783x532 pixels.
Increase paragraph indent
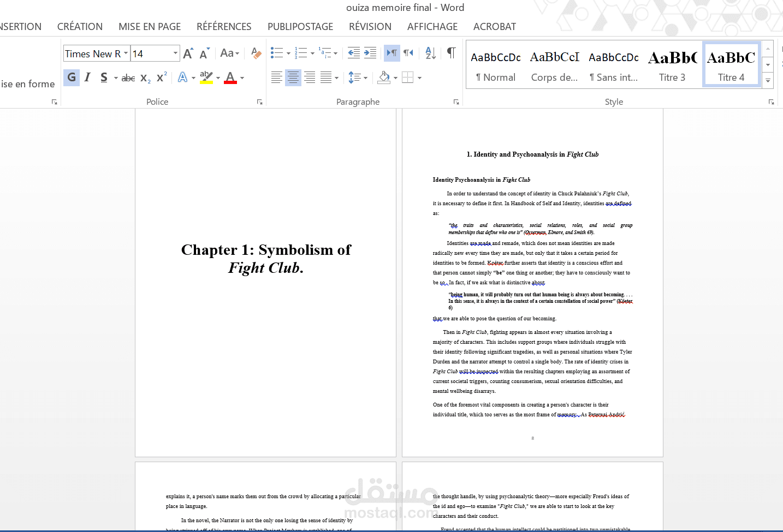click(370, 53)
